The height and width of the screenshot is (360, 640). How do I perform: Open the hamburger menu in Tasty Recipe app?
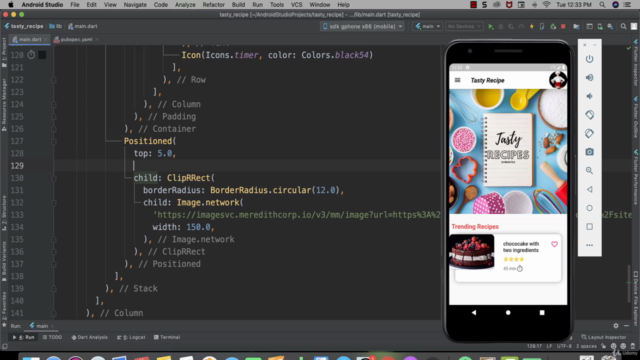coord(458,80)
